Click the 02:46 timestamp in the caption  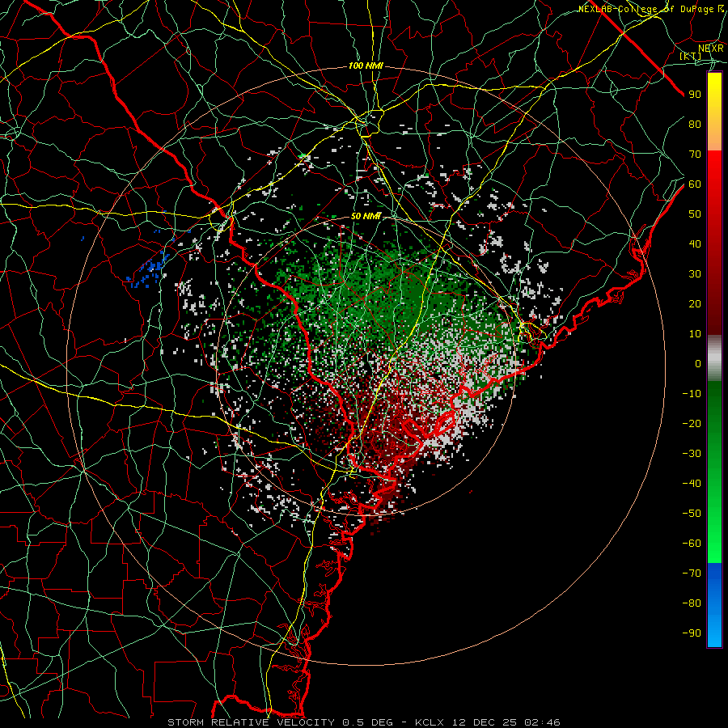(542, 722)
